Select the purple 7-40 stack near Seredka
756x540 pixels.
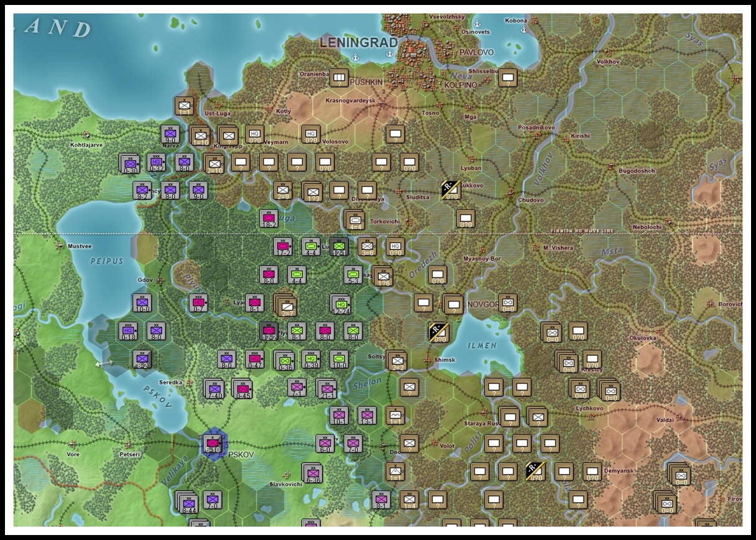coord(214,389)
